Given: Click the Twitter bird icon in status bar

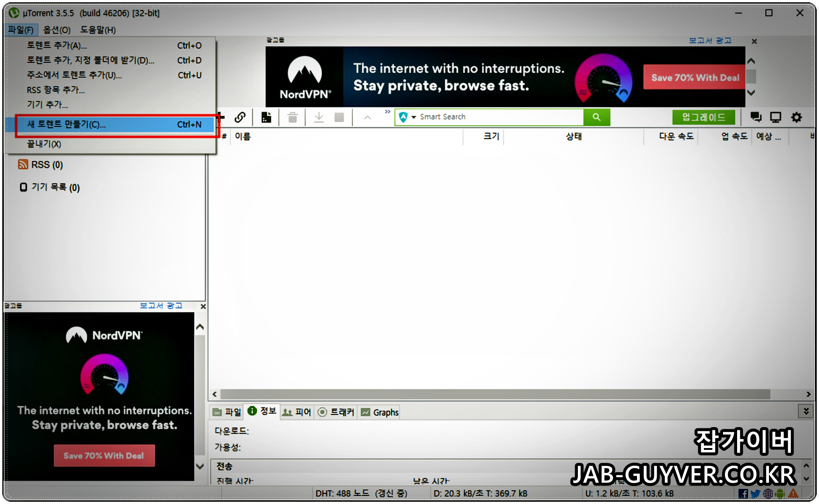Looking at the screenshot, I should (755, 494).
